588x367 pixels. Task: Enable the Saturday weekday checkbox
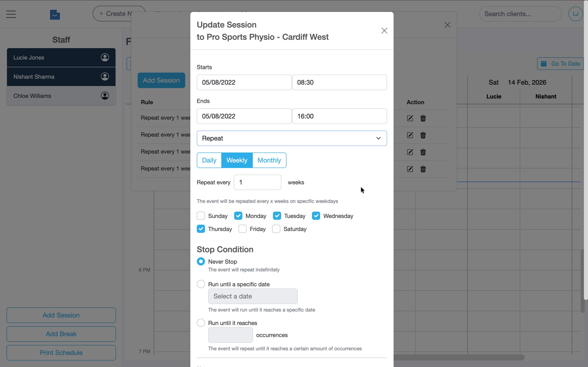276,229
